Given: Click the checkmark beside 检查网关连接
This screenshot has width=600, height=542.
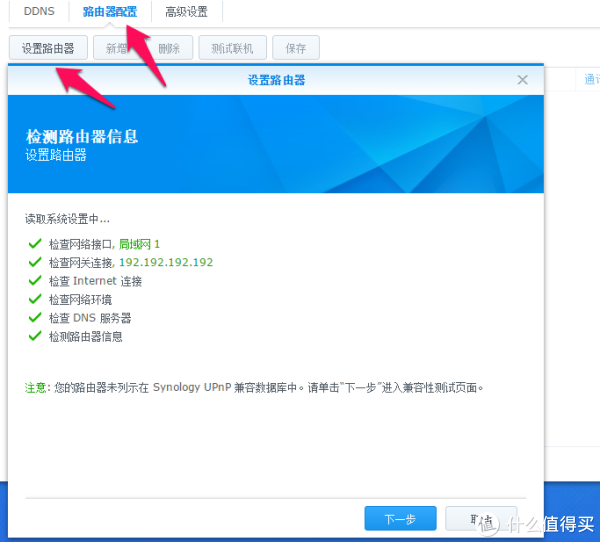Looking at the screenshot, I should [35, 263].
